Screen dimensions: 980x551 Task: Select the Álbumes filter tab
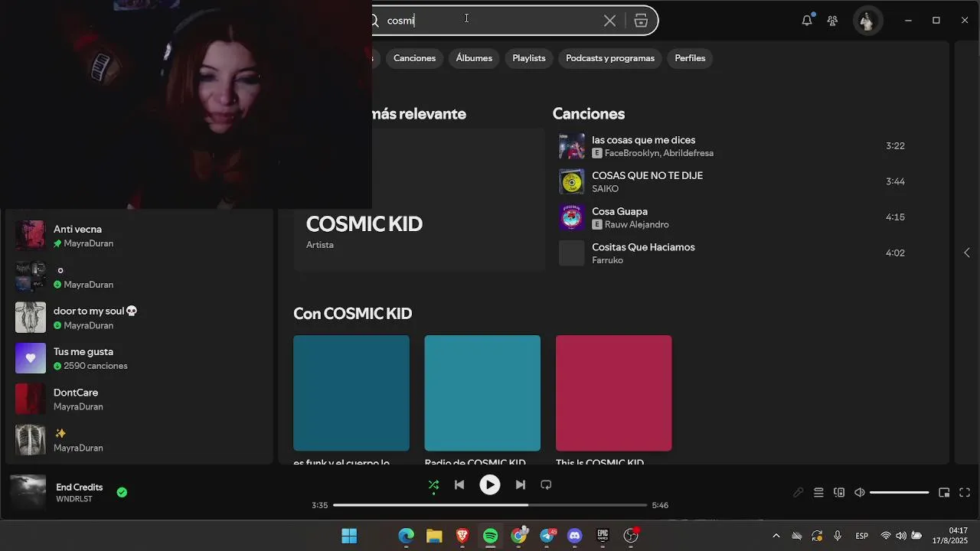tap(474, 58)
